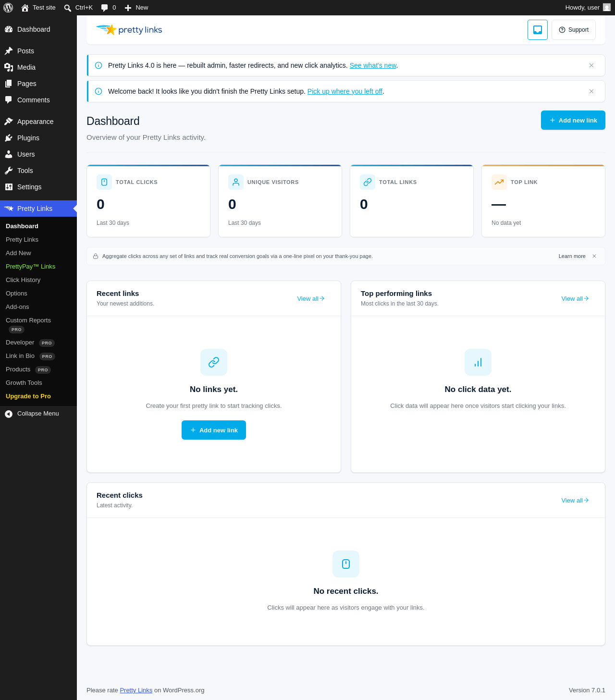Dismiss the Pretty Links 4.0 notice

click(591, 65)
